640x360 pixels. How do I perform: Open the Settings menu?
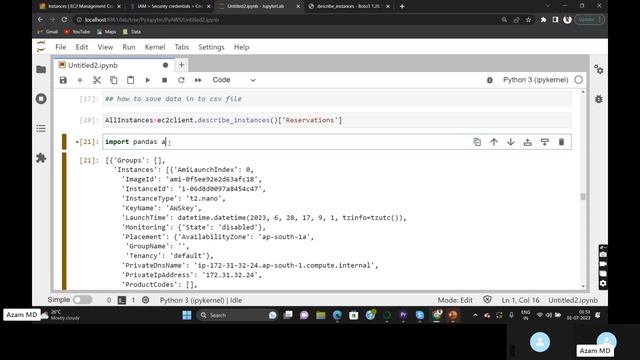211,47
